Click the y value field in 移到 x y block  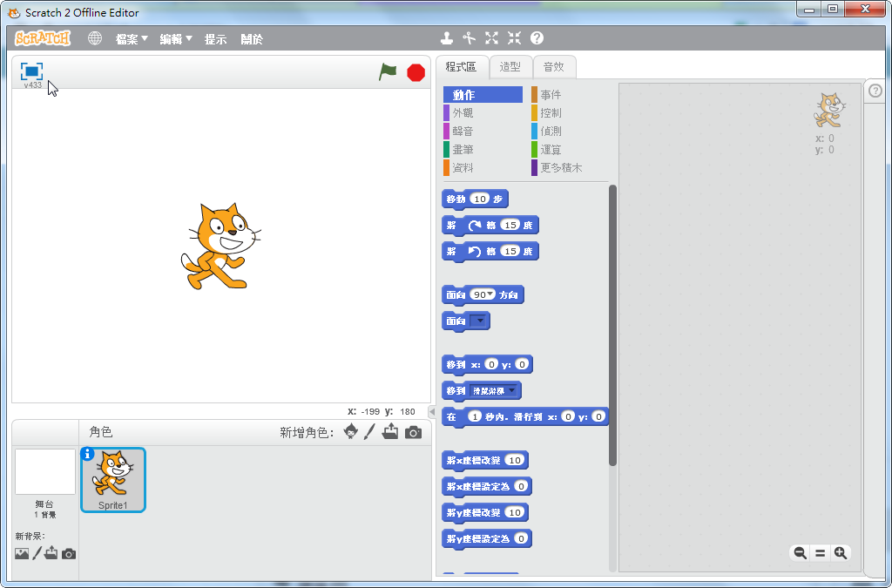point(522,364)
